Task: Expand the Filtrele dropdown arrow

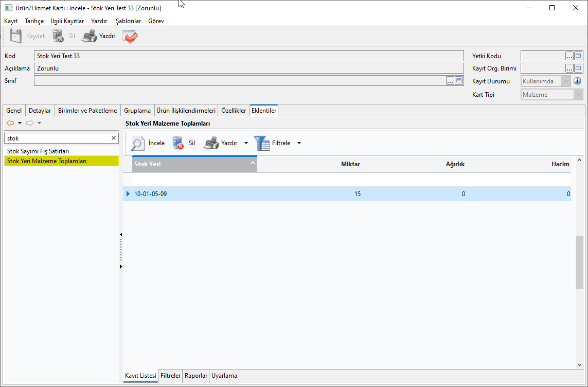Action: point(299,143)
